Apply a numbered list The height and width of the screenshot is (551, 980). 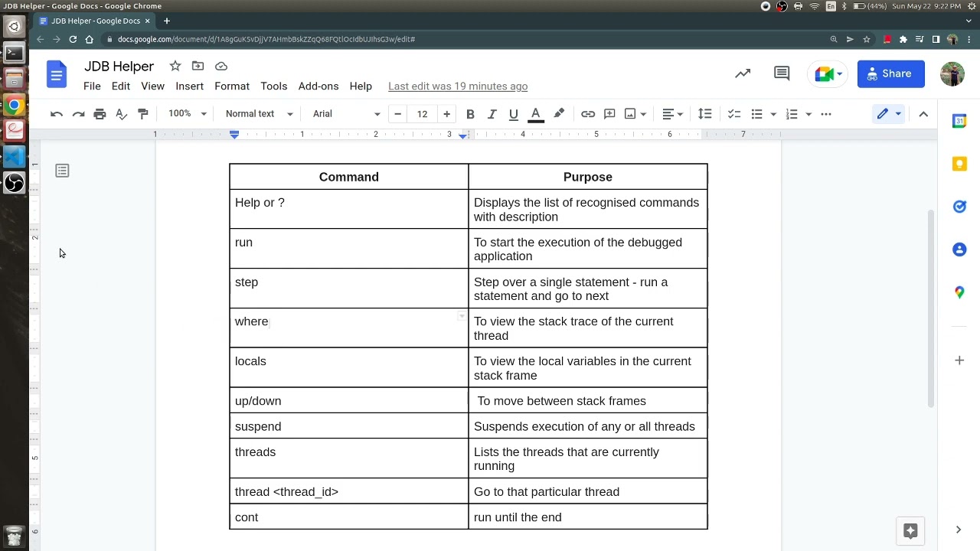click(x=792, y=114)
